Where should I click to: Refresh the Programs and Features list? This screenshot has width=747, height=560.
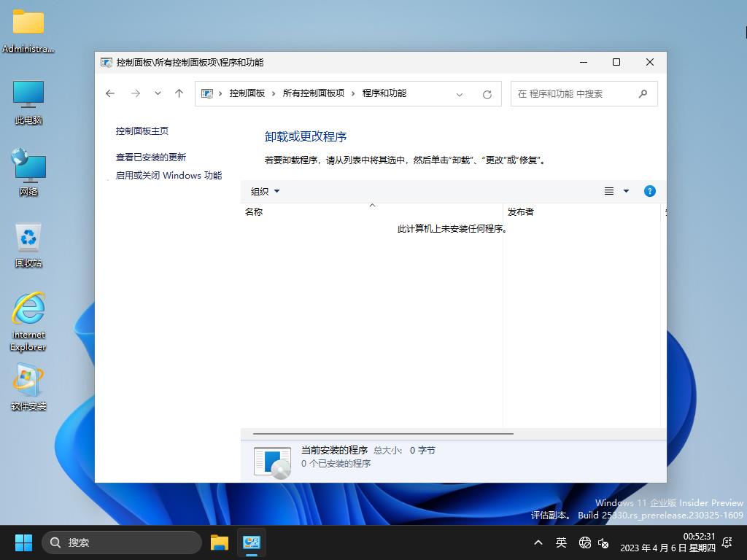pos(487,94)
